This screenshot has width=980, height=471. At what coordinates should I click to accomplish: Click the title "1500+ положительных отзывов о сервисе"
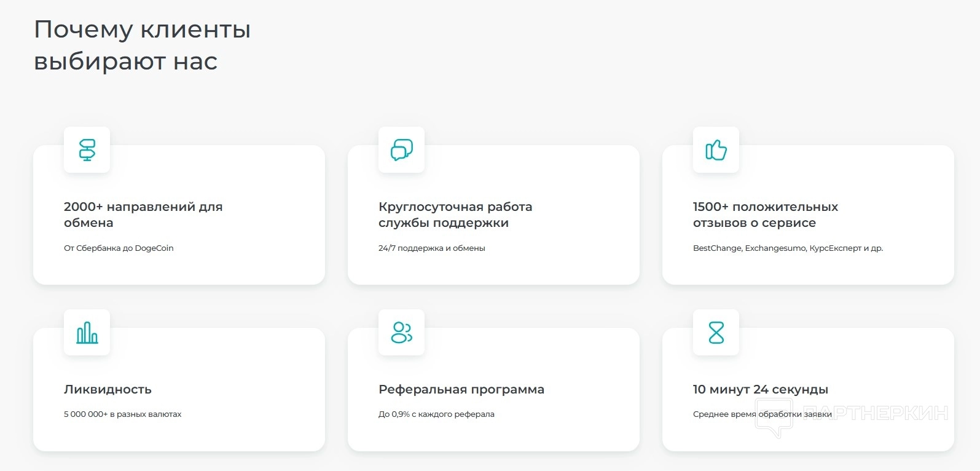(766, 215)
